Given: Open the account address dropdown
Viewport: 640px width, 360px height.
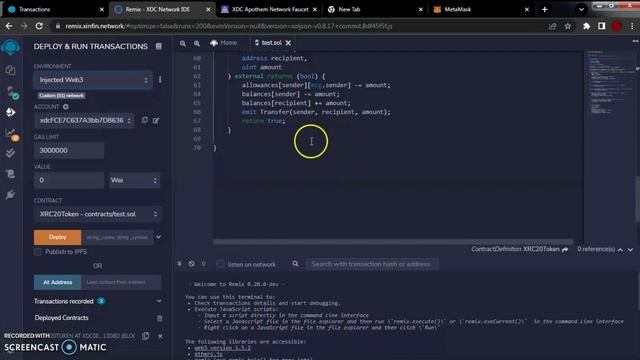Looking at the screenshot, I should click(84, 120).
